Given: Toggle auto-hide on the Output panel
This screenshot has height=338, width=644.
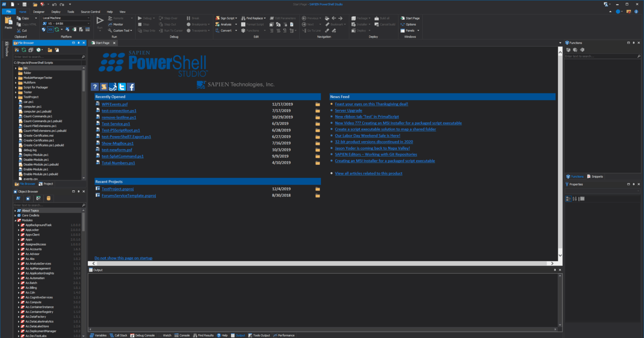Looking at the screenshot, I should [x=555, y=270].
